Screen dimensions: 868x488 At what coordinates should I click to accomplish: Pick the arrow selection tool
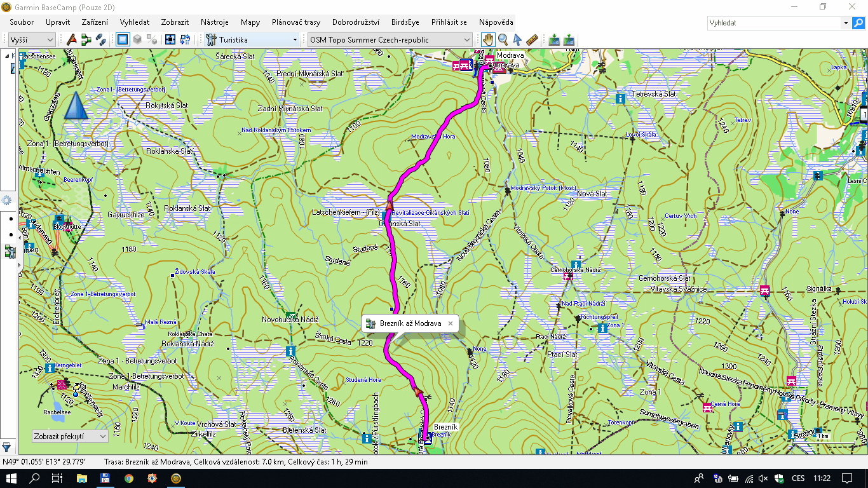pyautogui.click(x=517, y=39)
